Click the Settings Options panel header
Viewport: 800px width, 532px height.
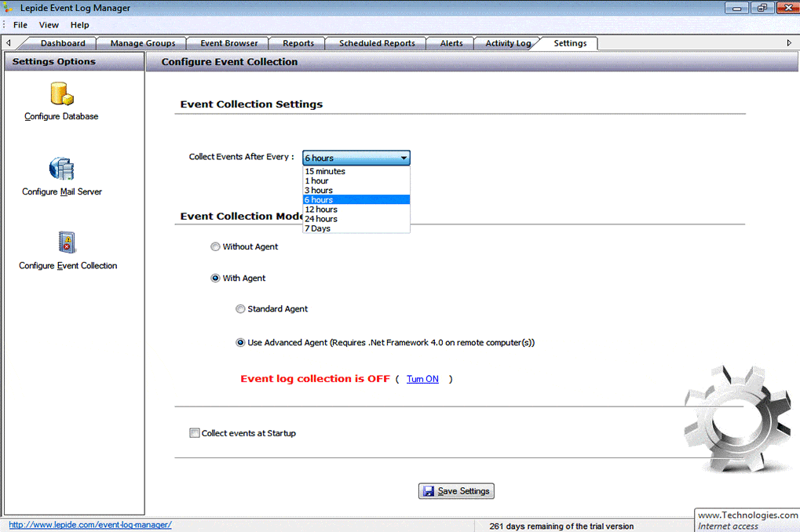[75, 62]
